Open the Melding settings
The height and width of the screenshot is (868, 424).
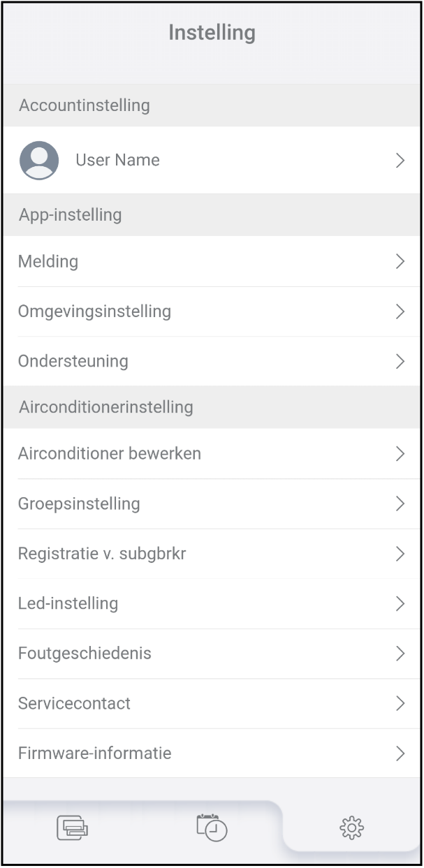(48, 261)
